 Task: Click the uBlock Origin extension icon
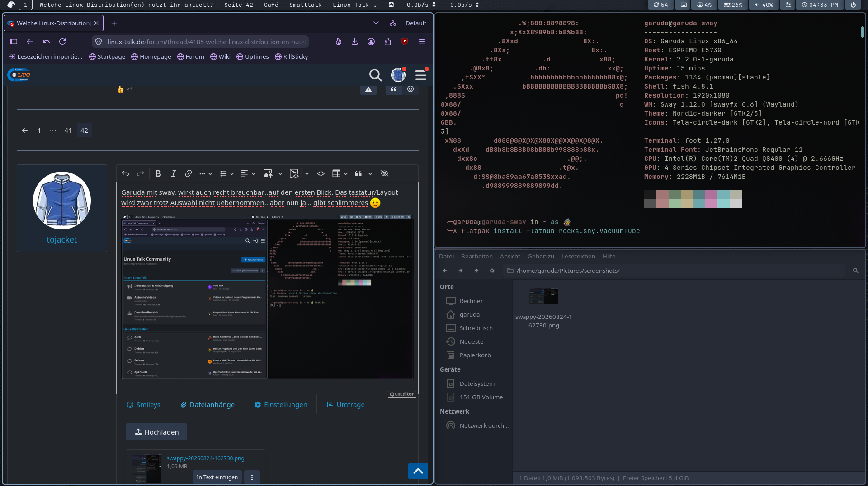click(x=405, y=42)
